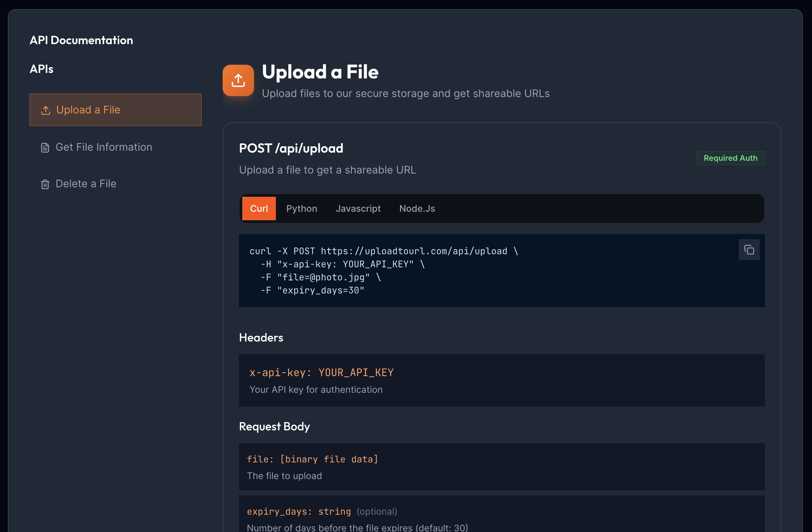
Task: Open the Javascript code example tab
Action: [358, 208]
